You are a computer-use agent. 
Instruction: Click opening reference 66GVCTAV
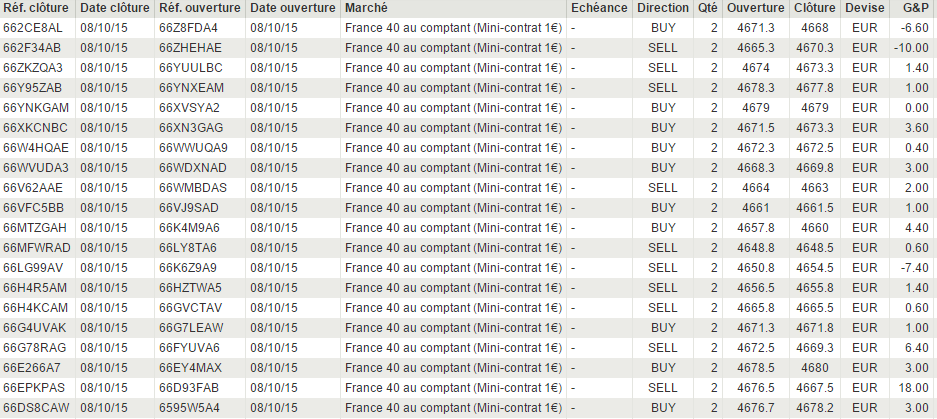[190, 308]
